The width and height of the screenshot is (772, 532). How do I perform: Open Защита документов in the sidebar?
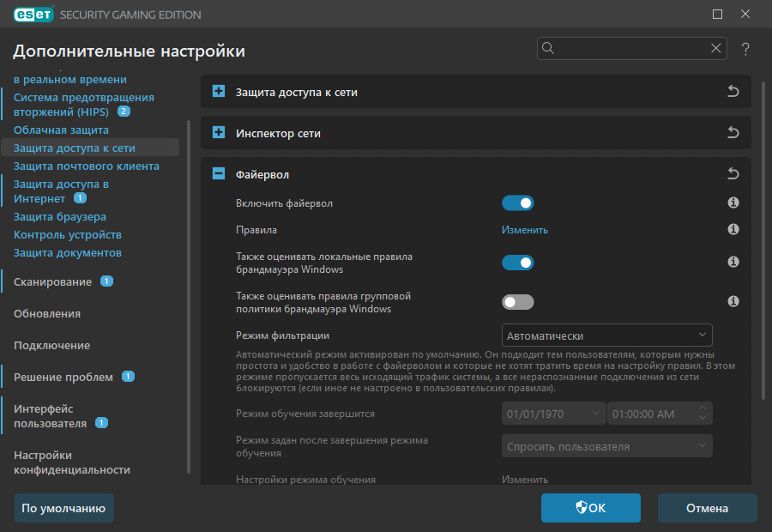[68, 252]
